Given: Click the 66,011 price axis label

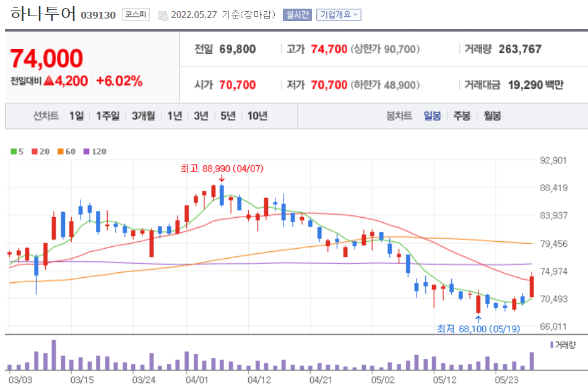Looking at the screenshot, I should tap(553, 327).
